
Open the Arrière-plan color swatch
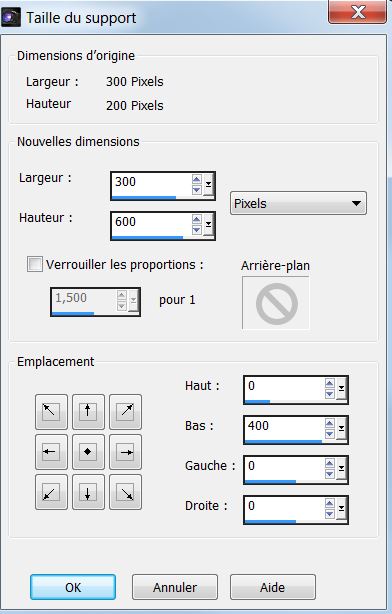276,303
